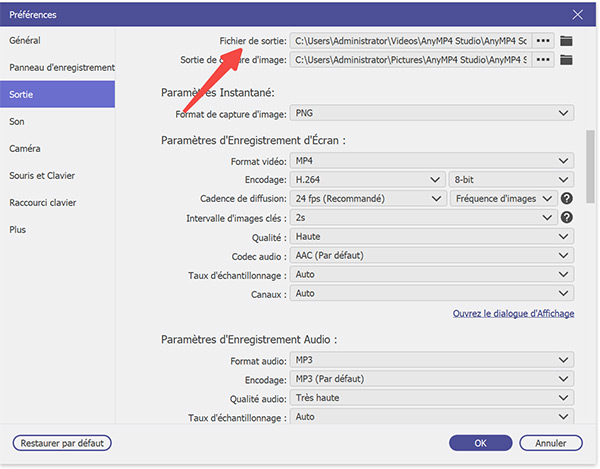Open the Format vidéo MP4 dropdown
This screenshot has width=600, height=469.
coord(431,161)
